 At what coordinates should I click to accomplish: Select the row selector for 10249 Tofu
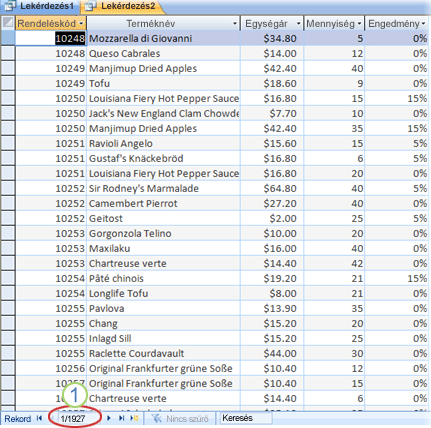pos(8,83)
